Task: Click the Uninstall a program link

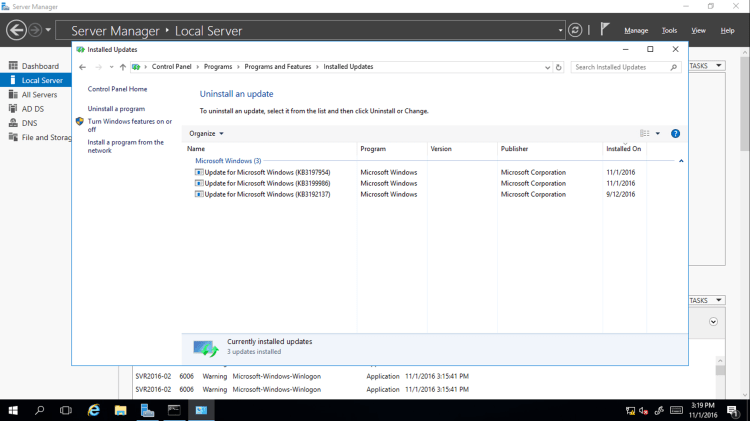Action: [x=116, y=108]
